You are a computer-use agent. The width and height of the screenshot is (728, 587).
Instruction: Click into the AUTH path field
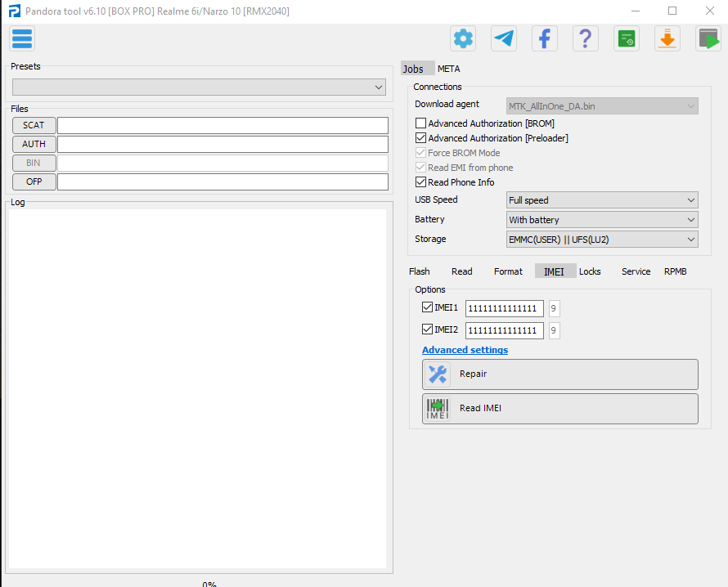[x=222, y=144]
